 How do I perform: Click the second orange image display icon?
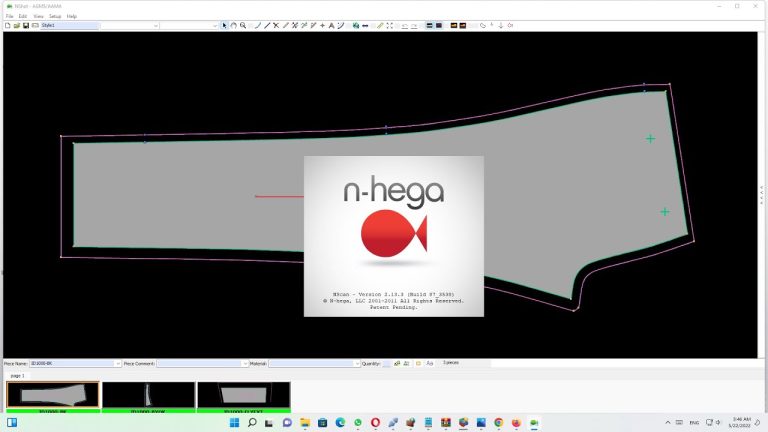point(463,25)
